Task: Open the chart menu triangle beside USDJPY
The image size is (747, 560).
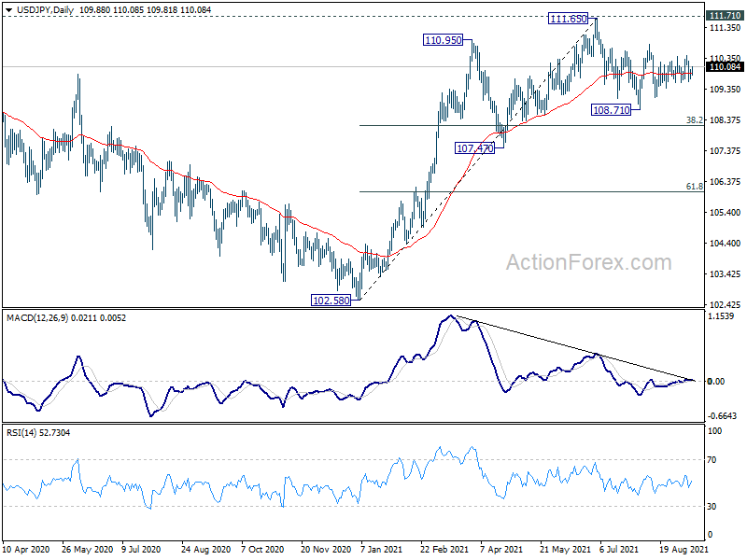Action: tap(8, 10)
